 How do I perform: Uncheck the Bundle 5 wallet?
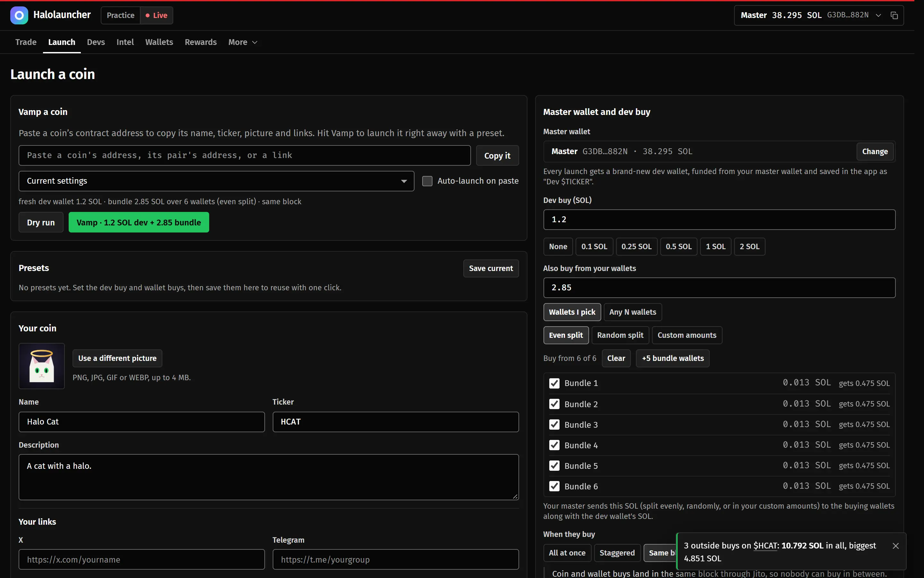(554, 466)
